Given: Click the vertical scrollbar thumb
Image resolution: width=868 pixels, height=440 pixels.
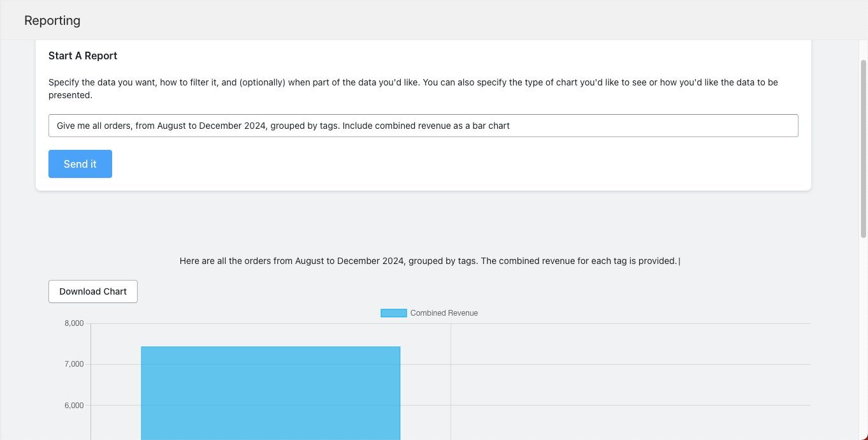Looking at the screenshot, I should [x=864, y=148].
